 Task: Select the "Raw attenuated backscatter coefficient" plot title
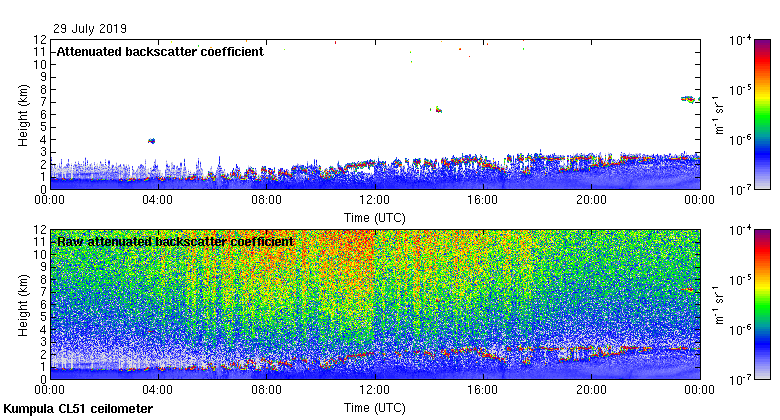point(175,241)
